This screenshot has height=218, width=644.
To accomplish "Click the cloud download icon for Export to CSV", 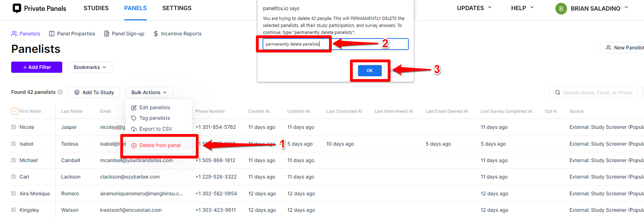I will click(134, 129).
